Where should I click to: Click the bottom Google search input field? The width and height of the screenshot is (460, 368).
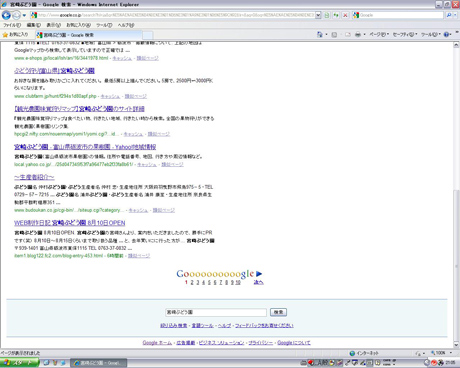pyautogui.click(x=216, y=312)
